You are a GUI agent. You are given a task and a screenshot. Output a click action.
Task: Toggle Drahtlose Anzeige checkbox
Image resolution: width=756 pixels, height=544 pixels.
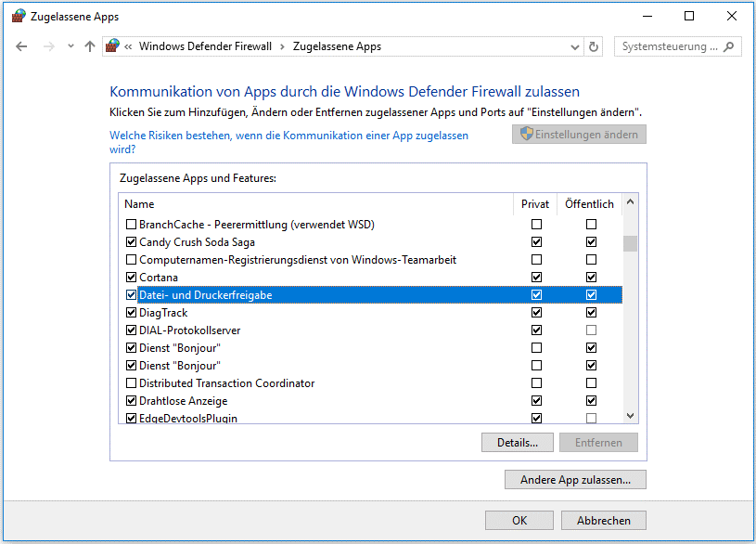click(131, 401)
